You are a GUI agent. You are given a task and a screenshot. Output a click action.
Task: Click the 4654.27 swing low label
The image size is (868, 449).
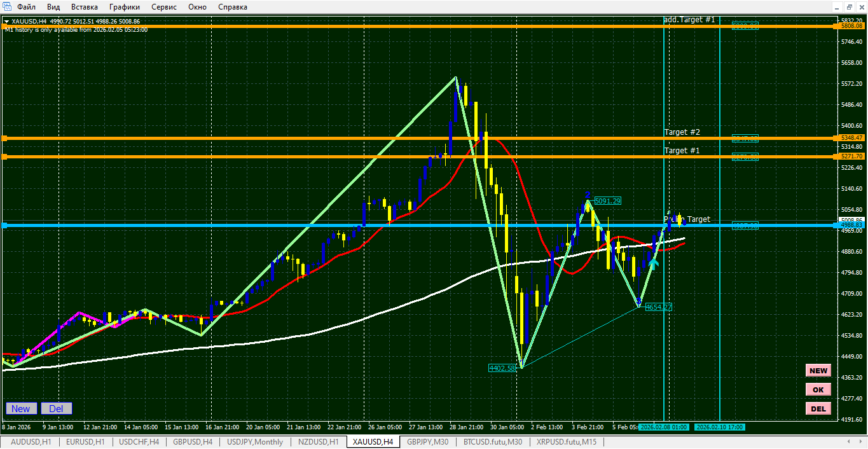pyautogui.click(x=659, y=307)
